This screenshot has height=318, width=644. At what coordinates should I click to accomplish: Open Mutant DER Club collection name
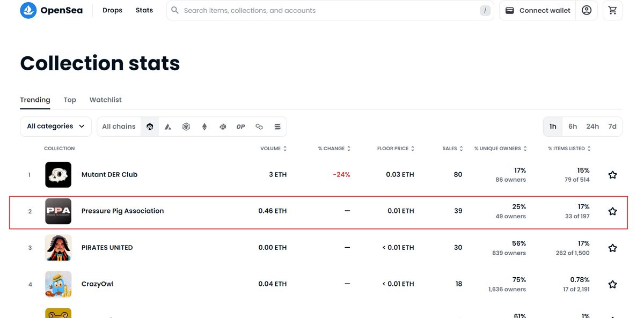pos(109,175)
